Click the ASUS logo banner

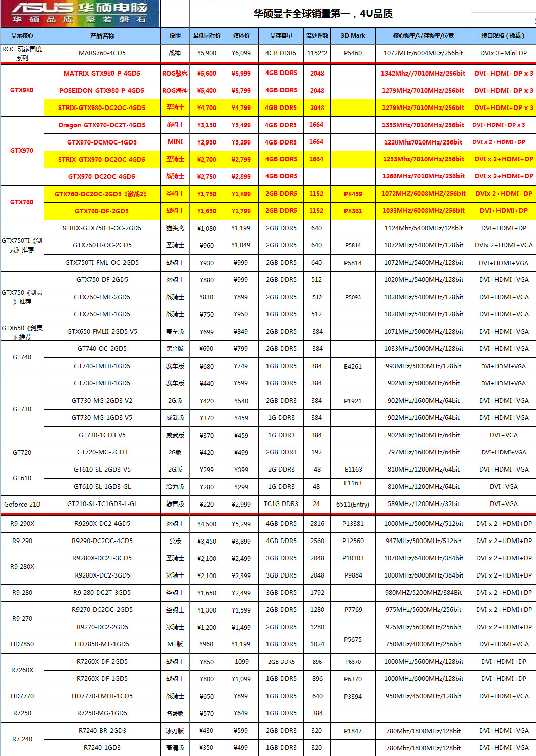(x=80, y=13)
